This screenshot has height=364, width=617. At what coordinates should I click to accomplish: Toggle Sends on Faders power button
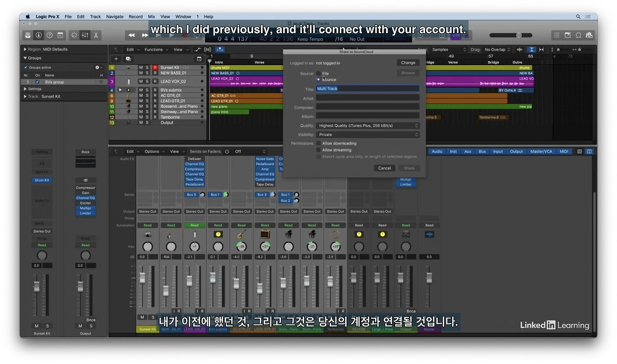coord(227,152)
